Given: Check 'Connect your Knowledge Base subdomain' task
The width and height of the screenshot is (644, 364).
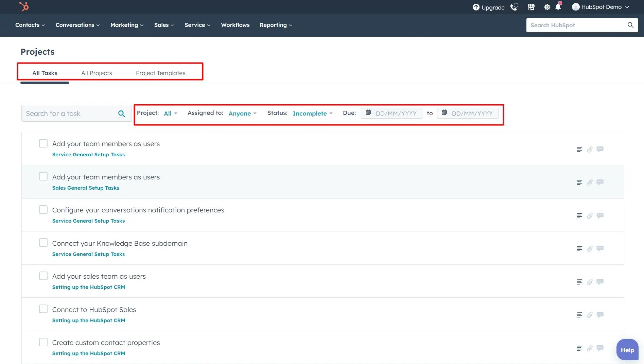Looking at the screenshot, I should coord(43,242).
